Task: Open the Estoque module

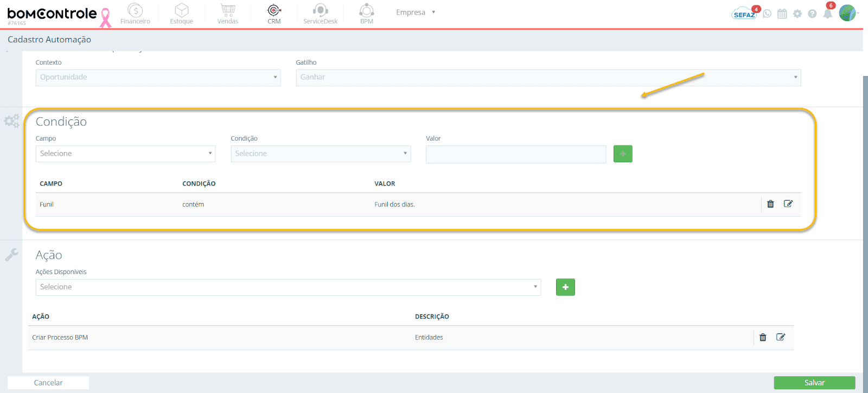Action: point(181,14)
